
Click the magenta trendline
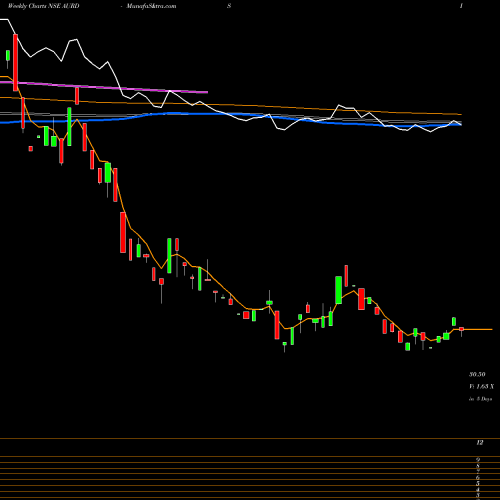pyautogui.click(x=104, y=87)
